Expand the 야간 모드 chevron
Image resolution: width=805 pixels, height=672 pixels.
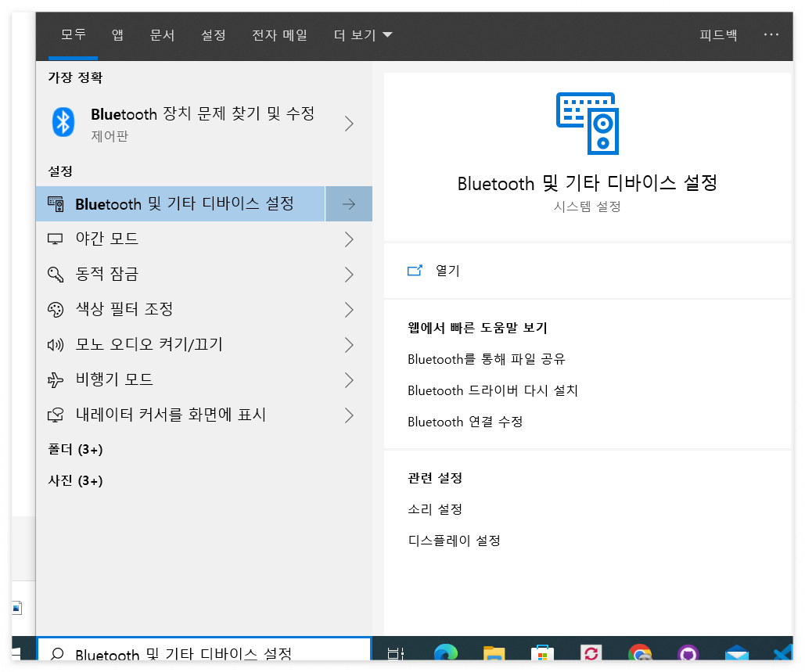coord(349,239)
